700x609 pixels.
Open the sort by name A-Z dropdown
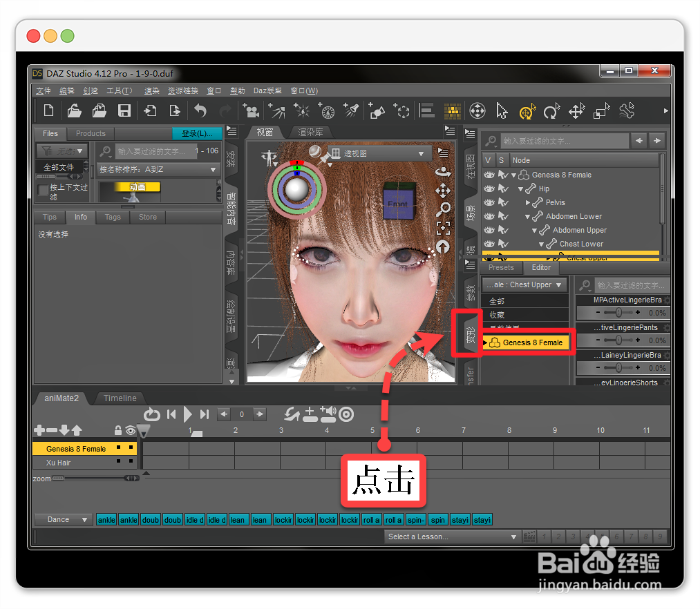click(x=158, y=170)
